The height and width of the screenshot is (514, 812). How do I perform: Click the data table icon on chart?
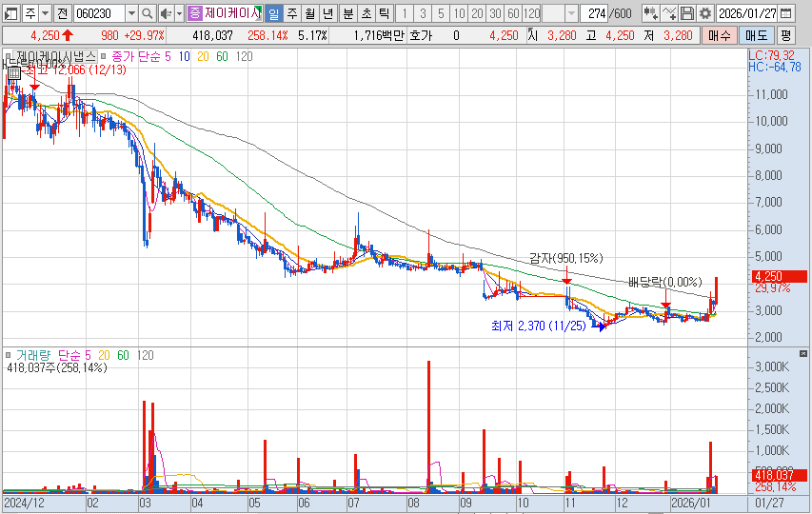14,73
